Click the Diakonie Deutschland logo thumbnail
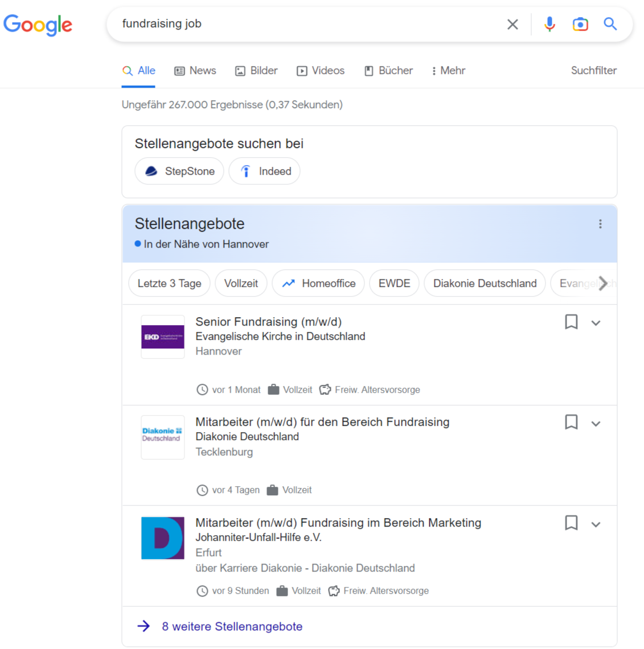This screenshot has height=649, width=644. click(163, 437)
